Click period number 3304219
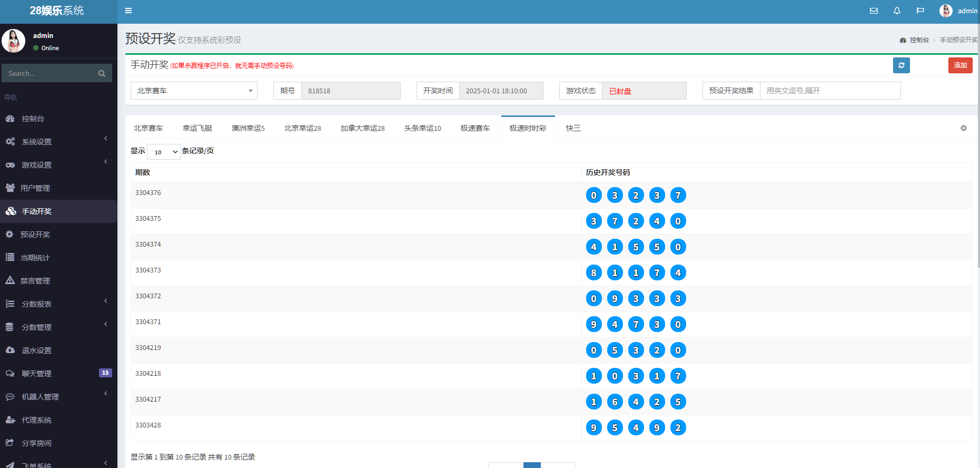 [x=148, y=348]
